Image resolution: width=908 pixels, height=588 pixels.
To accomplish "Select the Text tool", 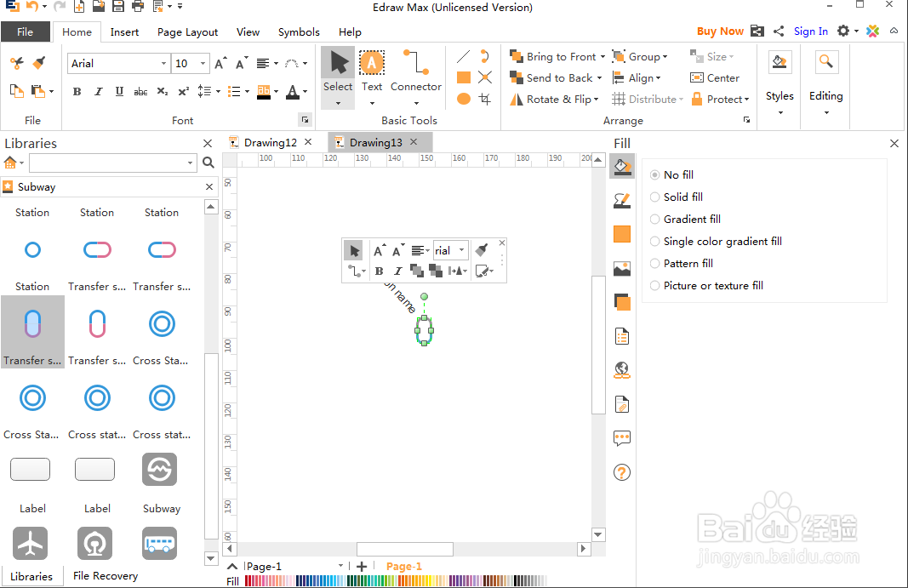I will click(372, 71).
